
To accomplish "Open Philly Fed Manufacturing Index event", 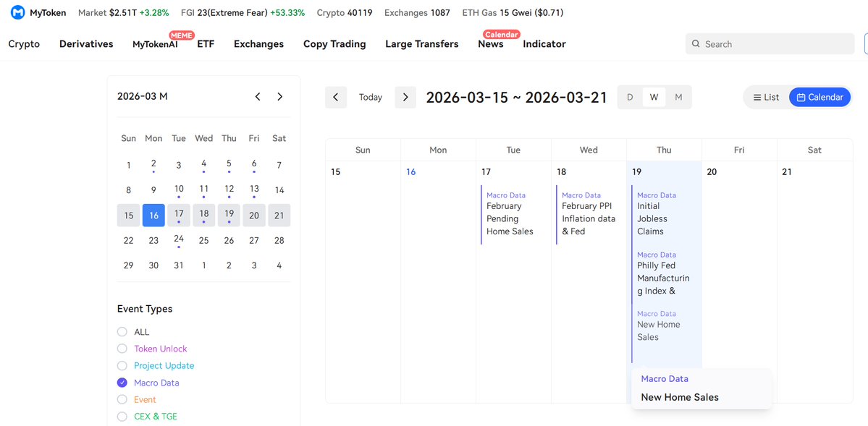I will (x=664, y=274).
